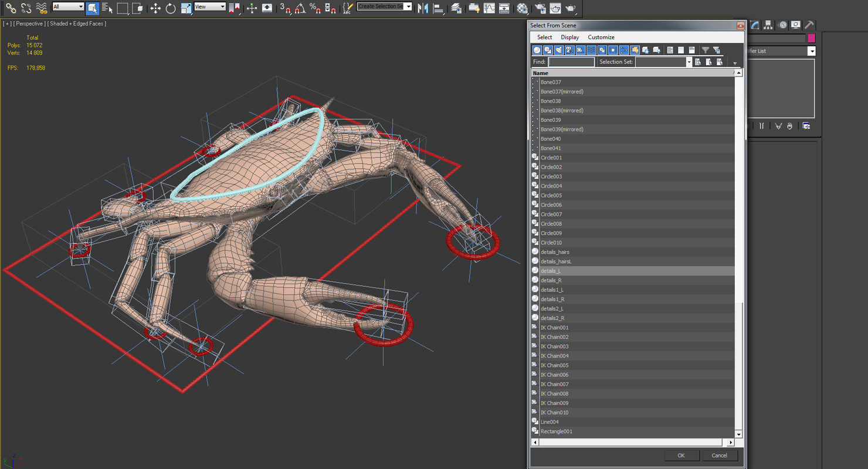Open the Display menu in dialog
The width and height of the screenshot is (868, 469).
click(569, 37)
